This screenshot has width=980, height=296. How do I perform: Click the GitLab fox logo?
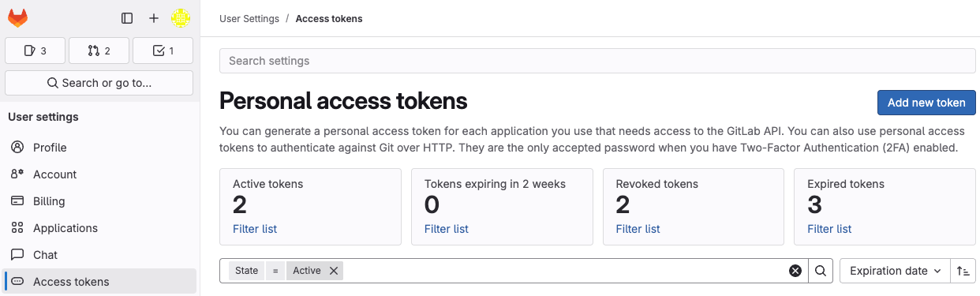(x=17, y=17)
